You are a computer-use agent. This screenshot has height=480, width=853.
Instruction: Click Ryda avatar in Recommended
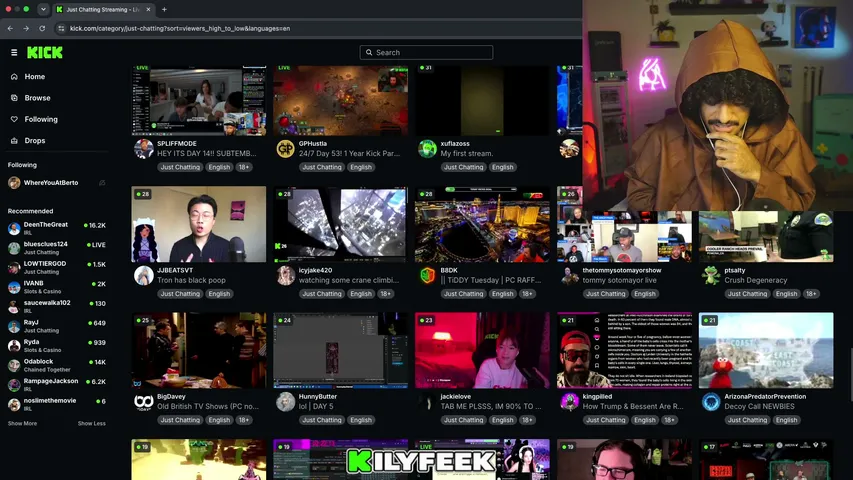coord(14,346)
